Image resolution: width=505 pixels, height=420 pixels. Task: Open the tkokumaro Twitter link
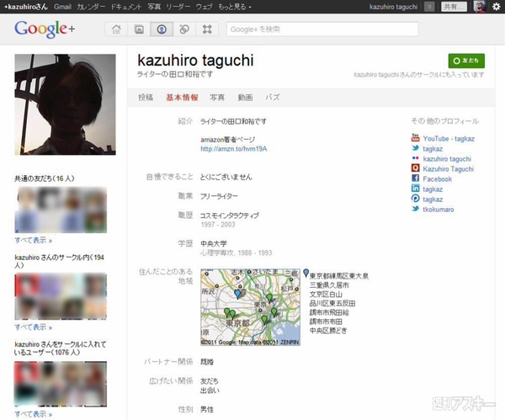click(438, 210)
